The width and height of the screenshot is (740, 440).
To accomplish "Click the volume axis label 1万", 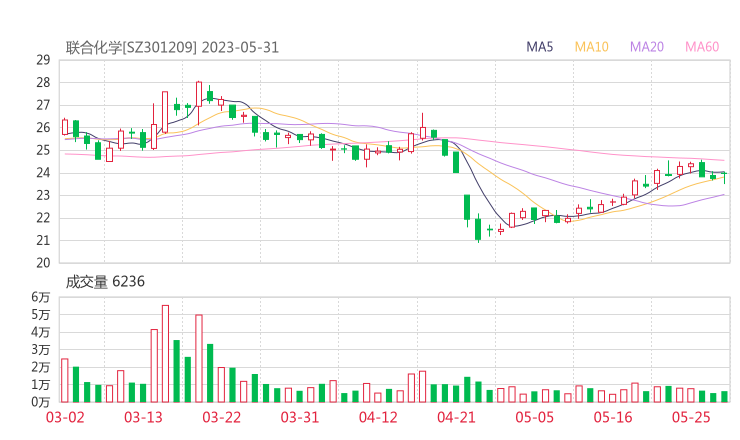I will (x=41, y=385).
